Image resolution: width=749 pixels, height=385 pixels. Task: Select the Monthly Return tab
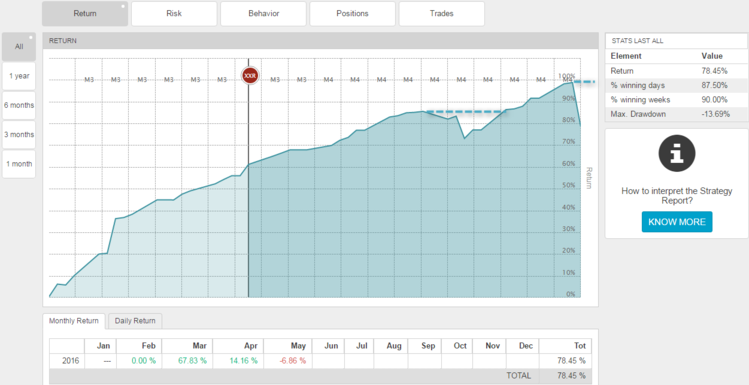(x=74, y=321)
